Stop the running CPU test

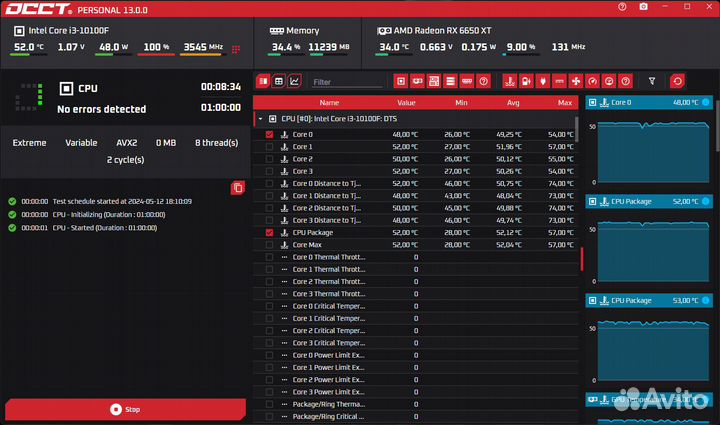(x=125, y=409)
